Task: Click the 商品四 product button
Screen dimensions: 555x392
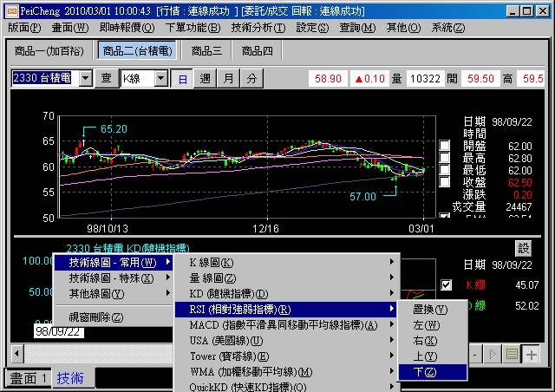Action: 257,50
